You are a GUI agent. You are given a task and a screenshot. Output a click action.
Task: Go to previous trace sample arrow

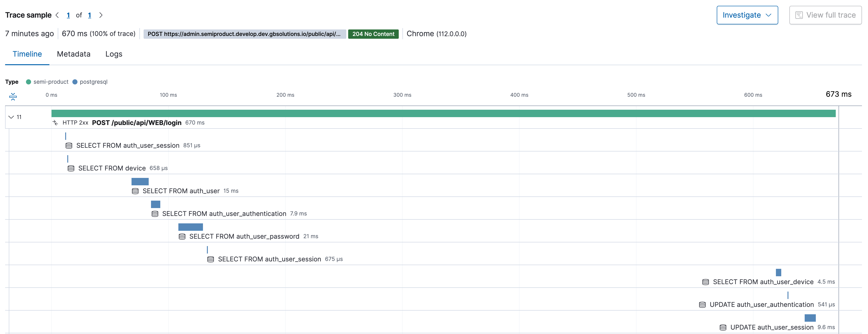click(x=57, y=15)
